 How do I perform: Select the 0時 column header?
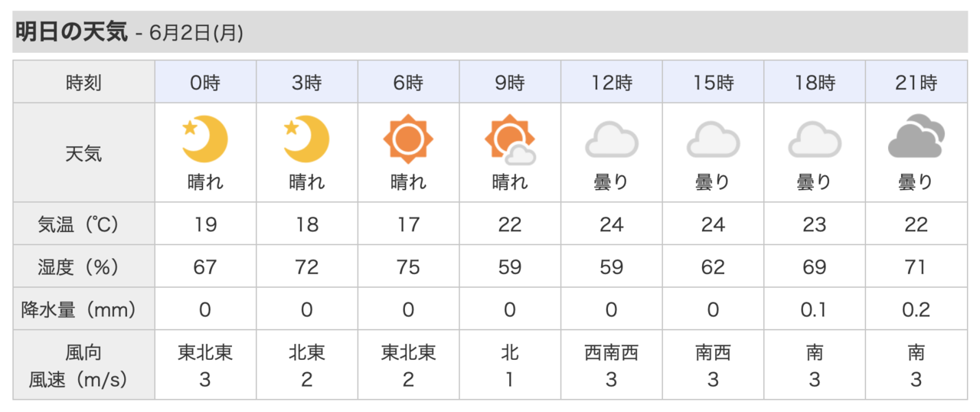205,83
